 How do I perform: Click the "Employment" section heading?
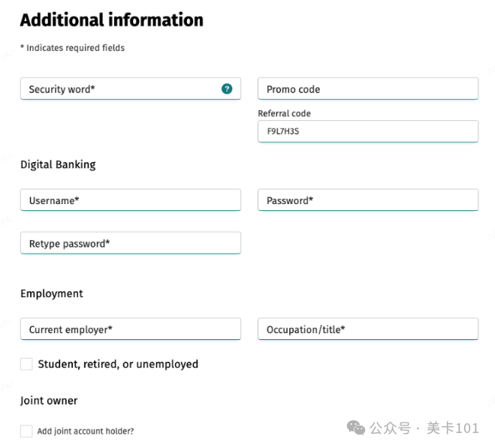(x=51, y=293)
